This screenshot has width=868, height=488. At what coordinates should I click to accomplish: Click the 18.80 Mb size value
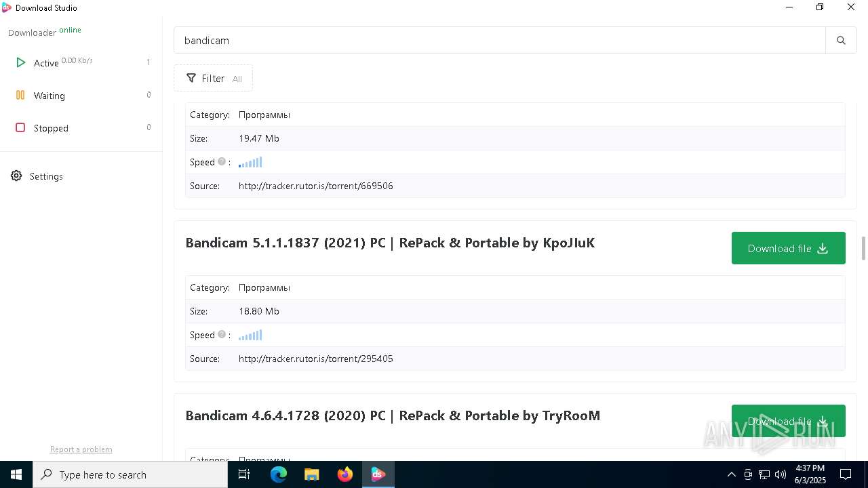click(259, 311)
